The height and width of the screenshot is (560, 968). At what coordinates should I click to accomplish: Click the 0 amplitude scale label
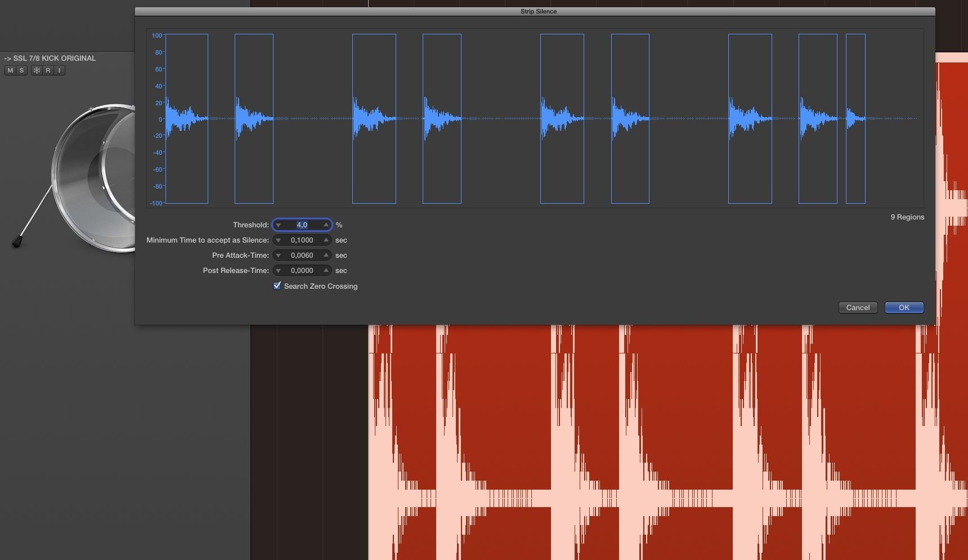[x=160, y=119]
